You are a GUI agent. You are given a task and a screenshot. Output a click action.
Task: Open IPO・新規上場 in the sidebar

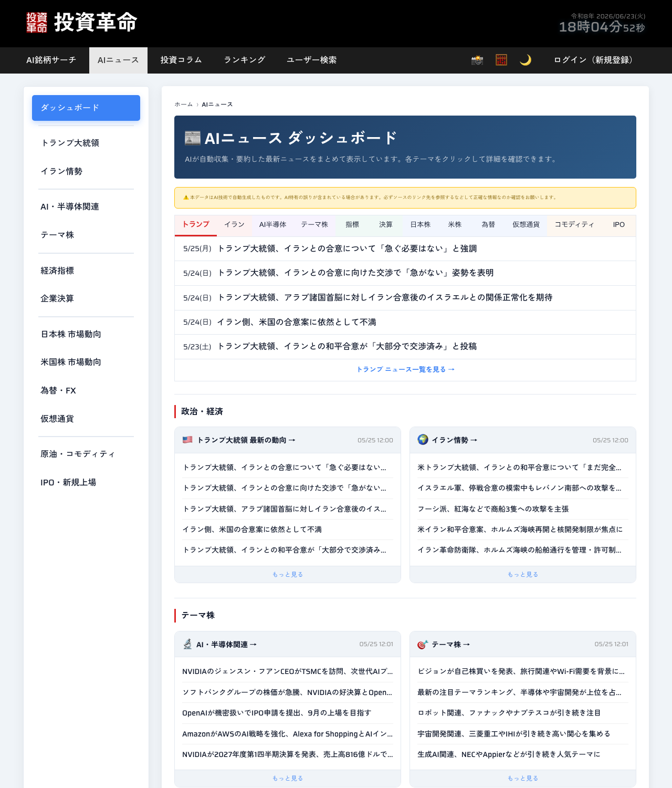pyautogui.click(x=86, y=482)
